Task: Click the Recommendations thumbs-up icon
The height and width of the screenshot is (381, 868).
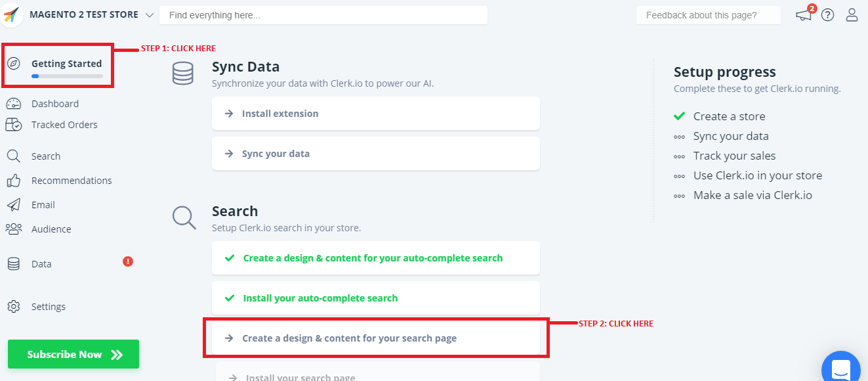Action: pyautogui.click(x=13, y=181)
